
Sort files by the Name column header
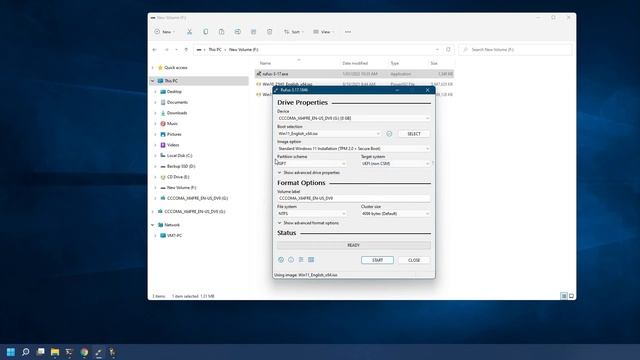pos(265,63)
